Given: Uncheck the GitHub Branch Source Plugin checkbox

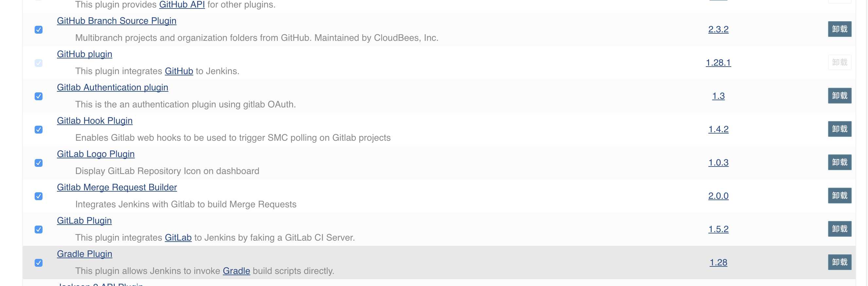Looking at the screenshot, I should [x=39, y=30].
